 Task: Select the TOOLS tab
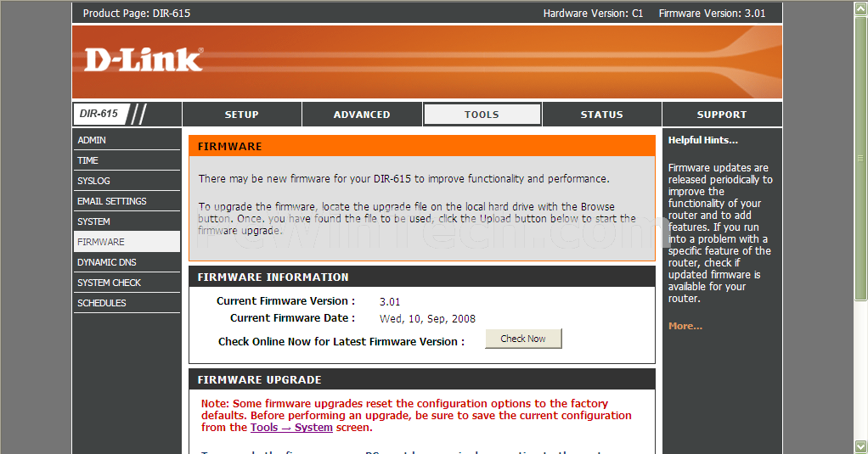click(482, 115)
